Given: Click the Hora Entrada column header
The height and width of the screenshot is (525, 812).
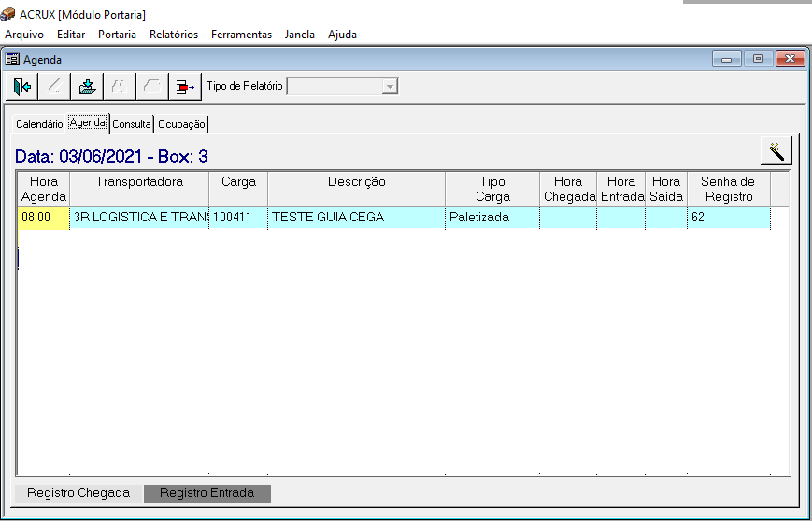Looking at the screenshot, I should (x=620, y=189).
